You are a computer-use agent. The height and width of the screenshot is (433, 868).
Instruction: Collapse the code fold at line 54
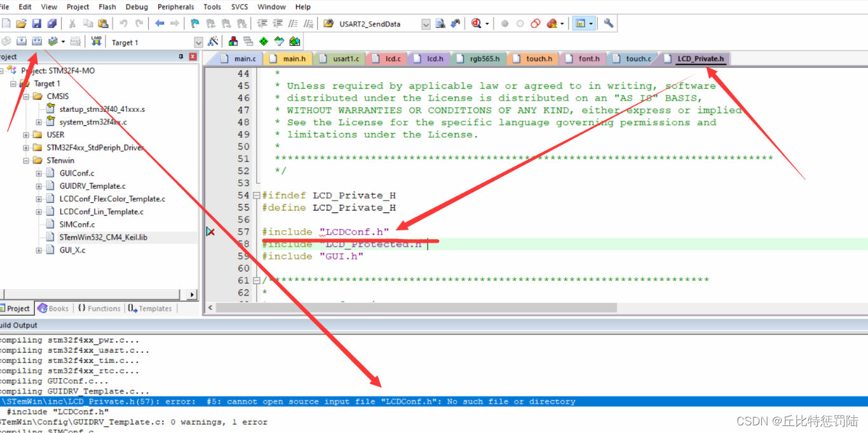tap(256, 195)
